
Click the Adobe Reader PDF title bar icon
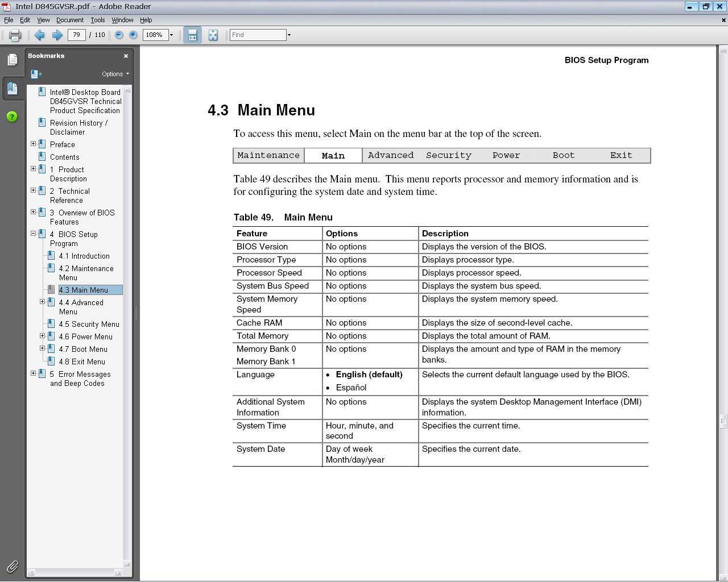tap(6, 6)
